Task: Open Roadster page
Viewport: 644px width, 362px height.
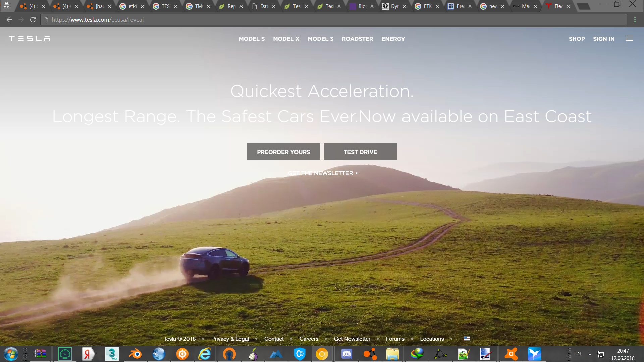Action: [x=357, y=39]
